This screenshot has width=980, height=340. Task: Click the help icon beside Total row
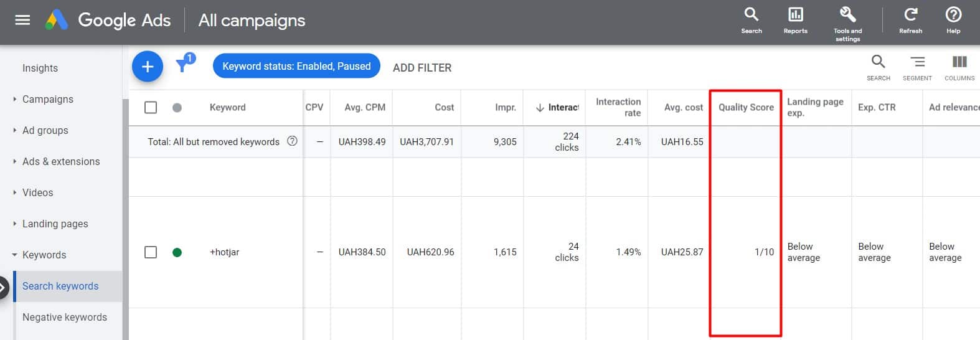(292, 141)
